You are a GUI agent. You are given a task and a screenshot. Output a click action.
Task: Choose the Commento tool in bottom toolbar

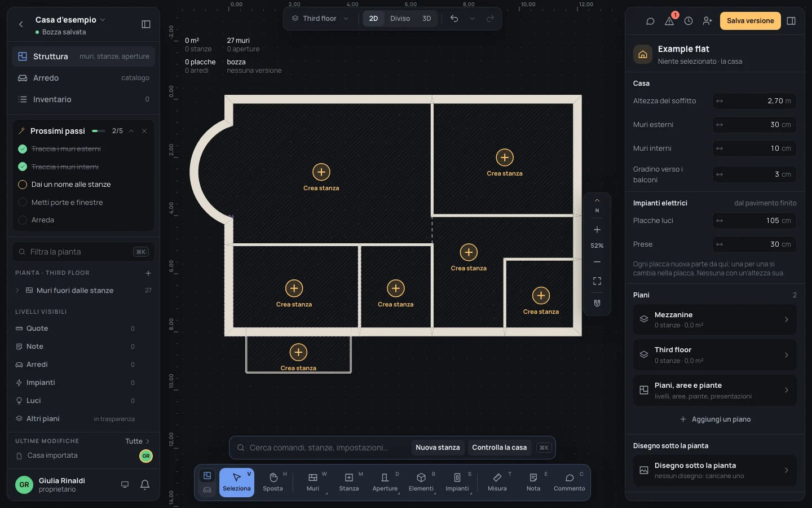(x=570, y=483)
